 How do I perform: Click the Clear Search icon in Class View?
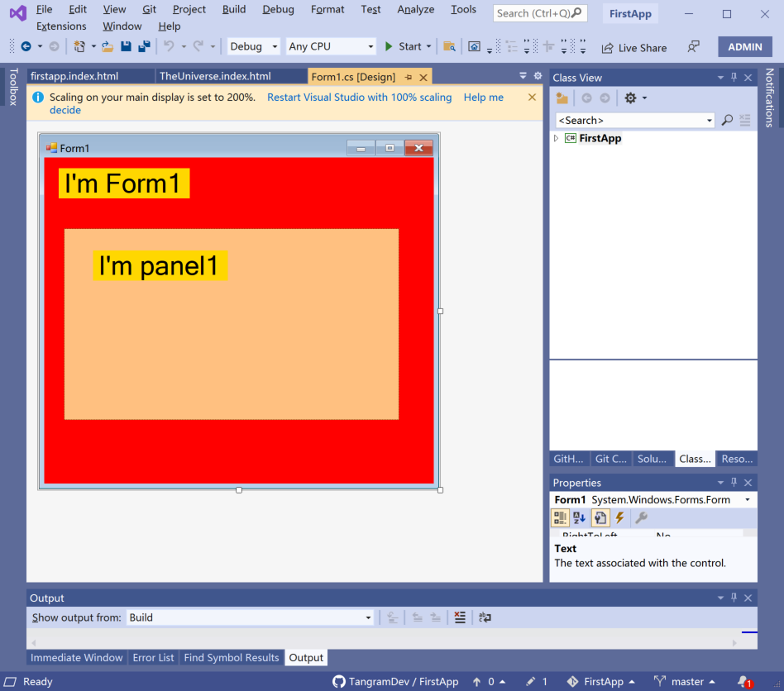point(745,120)
